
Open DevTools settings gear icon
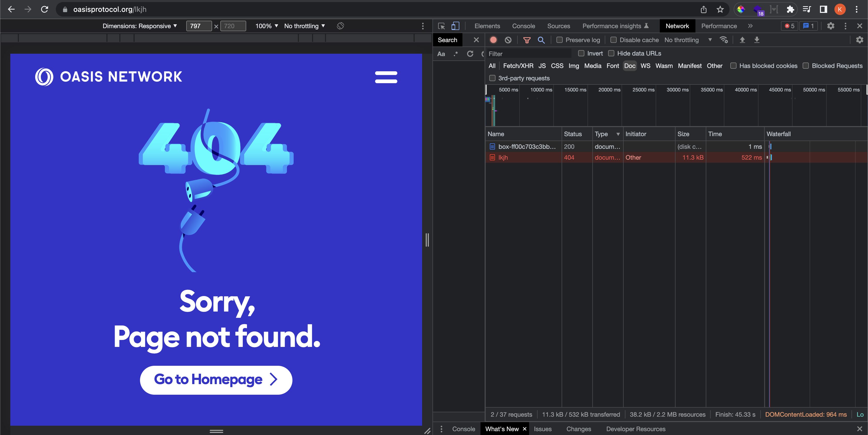831,26
